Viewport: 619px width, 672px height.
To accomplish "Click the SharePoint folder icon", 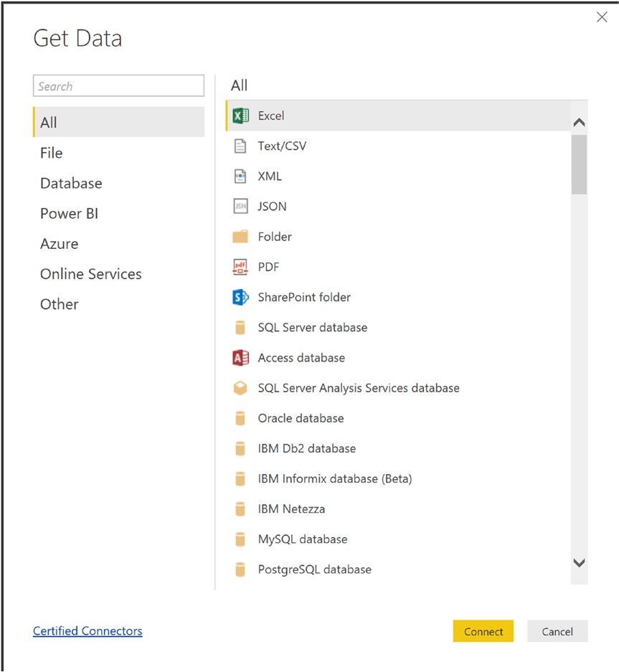I will [x=240, y=298].
